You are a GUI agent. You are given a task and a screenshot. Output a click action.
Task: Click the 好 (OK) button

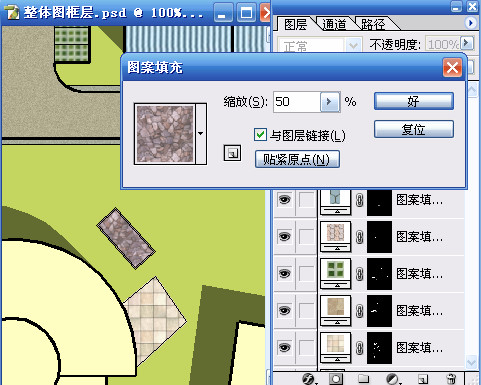(x=413, y=101)
